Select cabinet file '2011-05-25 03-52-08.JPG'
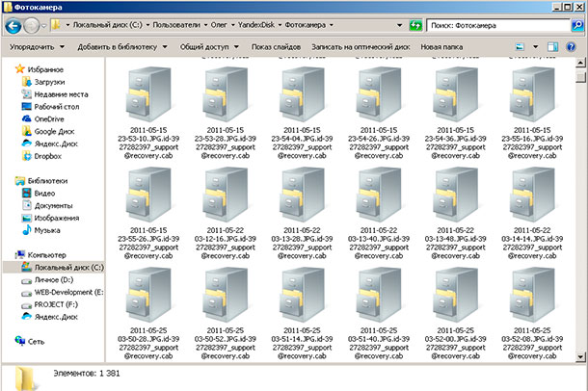This screenshot has width=588, height=391. click(532, 313)
